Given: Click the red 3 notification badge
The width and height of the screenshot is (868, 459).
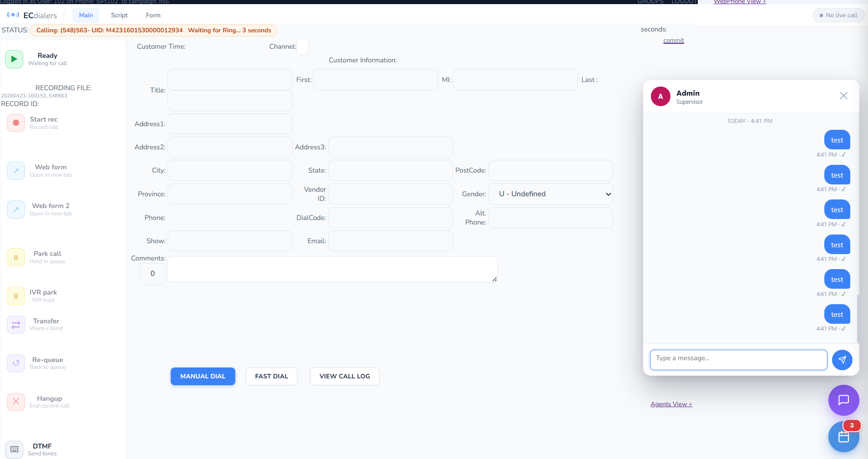Looking at the screenshot, I should pos(852,425).
